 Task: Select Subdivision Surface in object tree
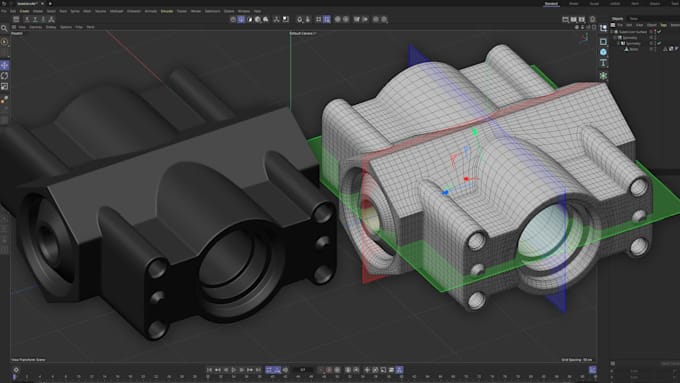(633, 32)
